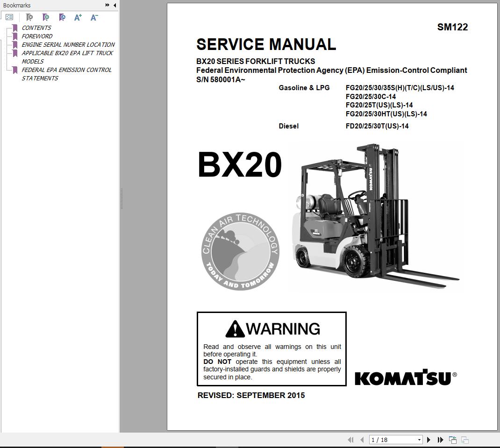
Task: Delete the selected bookmark using toolbar icon
Action: click(x=29, y=17)
